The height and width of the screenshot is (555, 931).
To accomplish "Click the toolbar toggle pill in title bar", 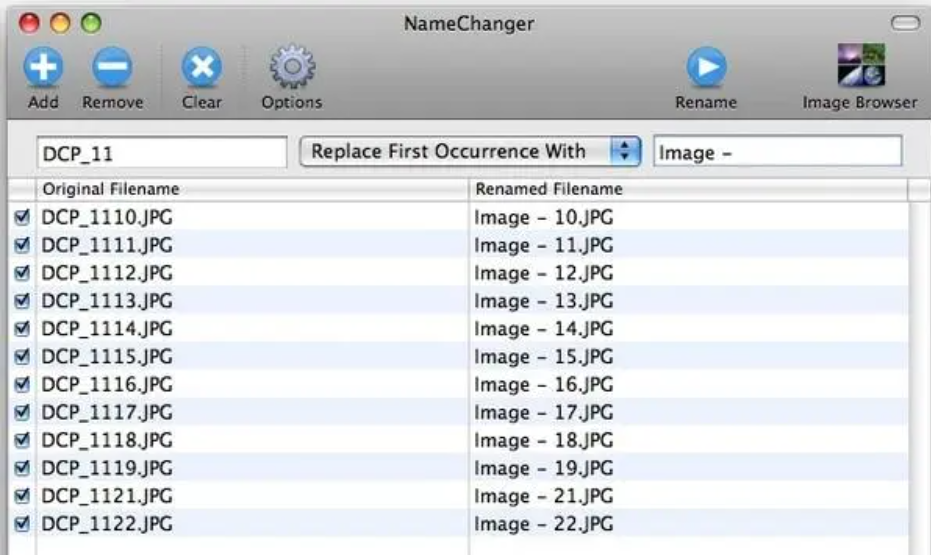I will coord(905,23).
